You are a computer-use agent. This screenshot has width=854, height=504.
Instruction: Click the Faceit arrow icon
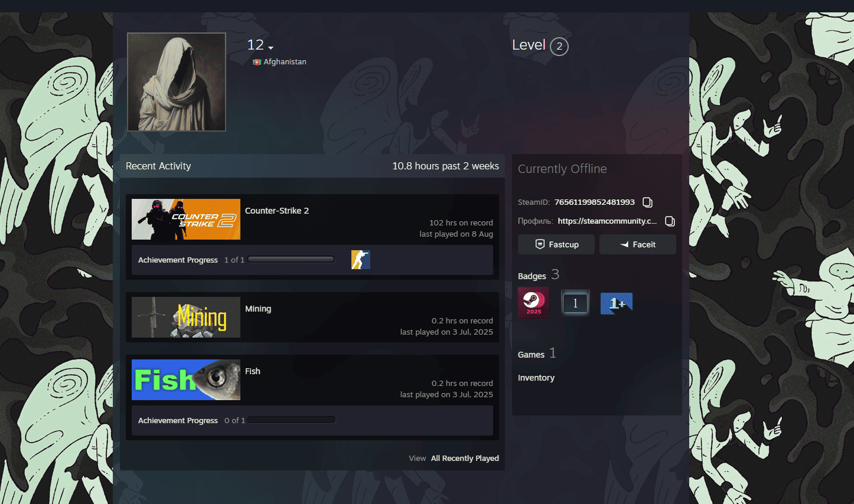coord(624,244)
